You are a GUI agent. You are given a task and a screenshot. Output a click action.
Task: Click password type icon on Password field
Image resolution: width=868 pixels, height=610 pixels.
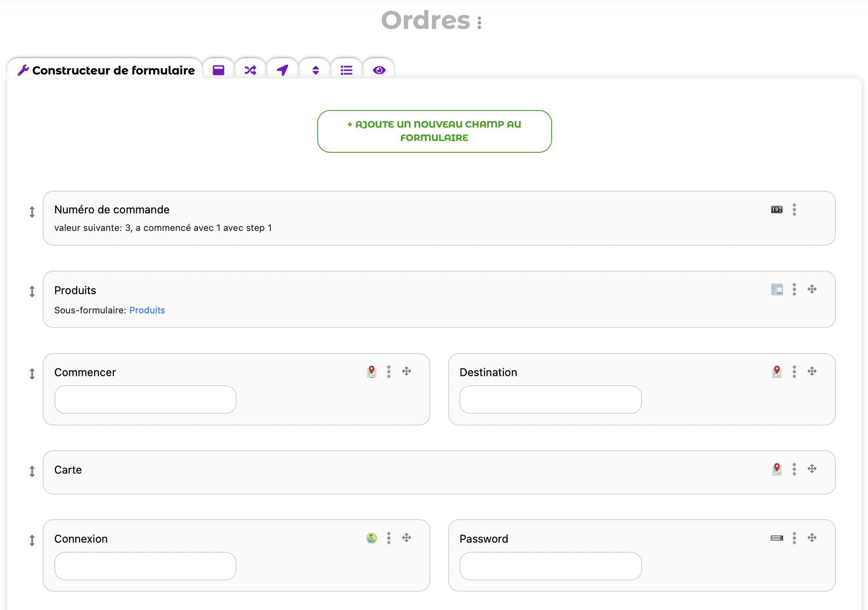pos(777,538)
